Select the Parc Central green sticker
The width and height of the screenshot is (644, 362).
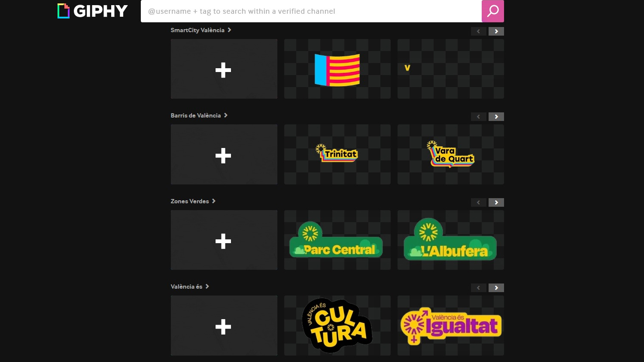pyautogui.click(x=337, y=240)
